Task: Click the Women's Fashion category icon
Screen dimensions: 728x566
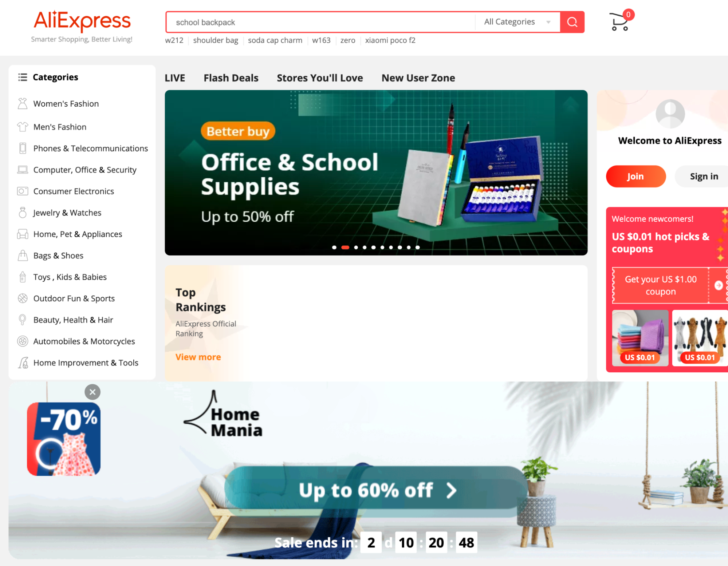Action: [22, 104]
